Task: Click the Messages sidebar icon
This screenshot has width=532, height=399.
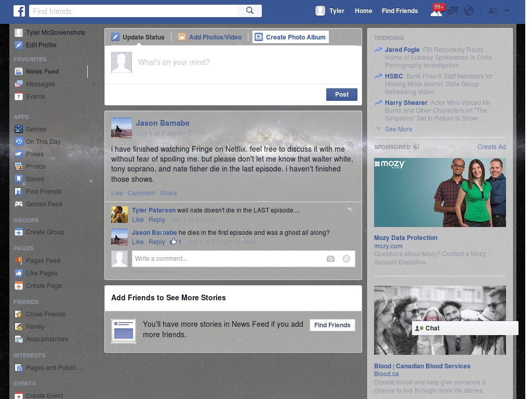Action: point(19,84)
